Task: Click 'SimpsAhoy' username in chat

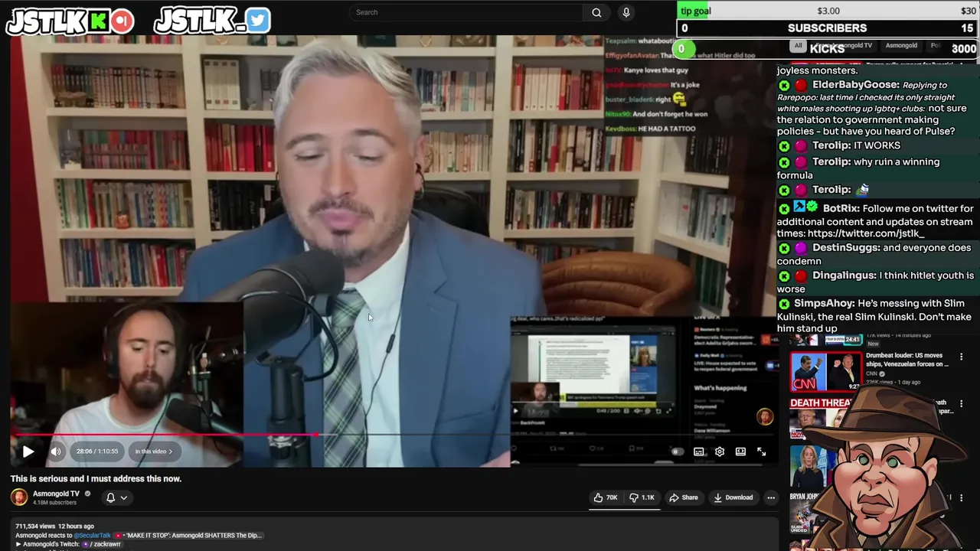Action: [x=824, y=304]
